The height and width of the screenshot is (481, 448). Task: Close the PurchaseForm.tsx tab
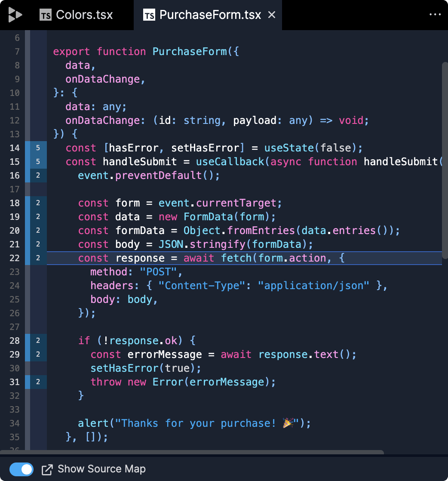(x=272, y=15)
